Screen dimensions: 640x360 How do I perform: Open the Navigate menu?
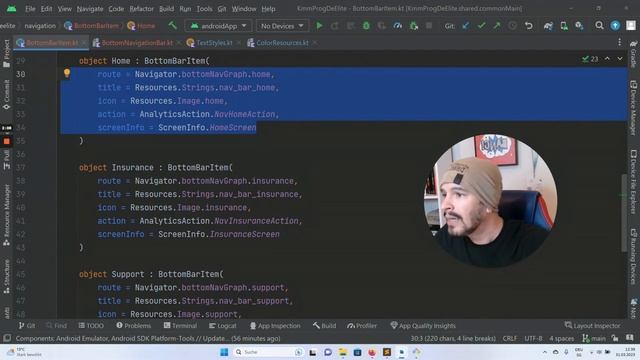coord(90,9)
